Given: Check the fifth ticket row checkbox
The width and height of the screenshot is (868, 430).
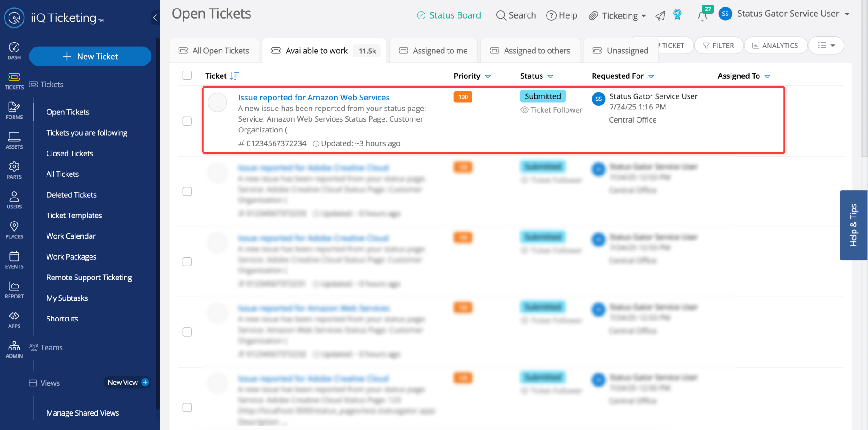Looking at the screenshot, I should tap(187, 408).
